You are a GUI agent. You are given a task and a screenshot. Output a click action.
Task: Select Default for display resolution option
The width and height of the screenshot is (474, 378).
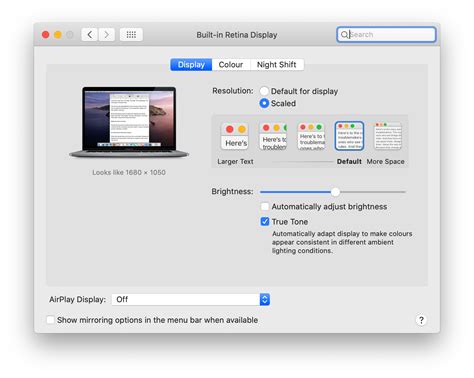264,91
